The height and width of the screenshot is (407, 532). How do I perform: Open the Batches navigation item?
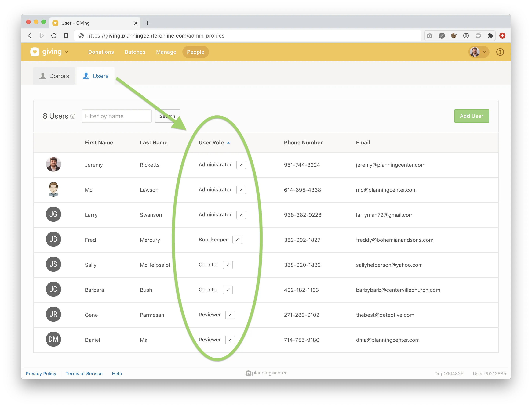(x=135, y=52)
